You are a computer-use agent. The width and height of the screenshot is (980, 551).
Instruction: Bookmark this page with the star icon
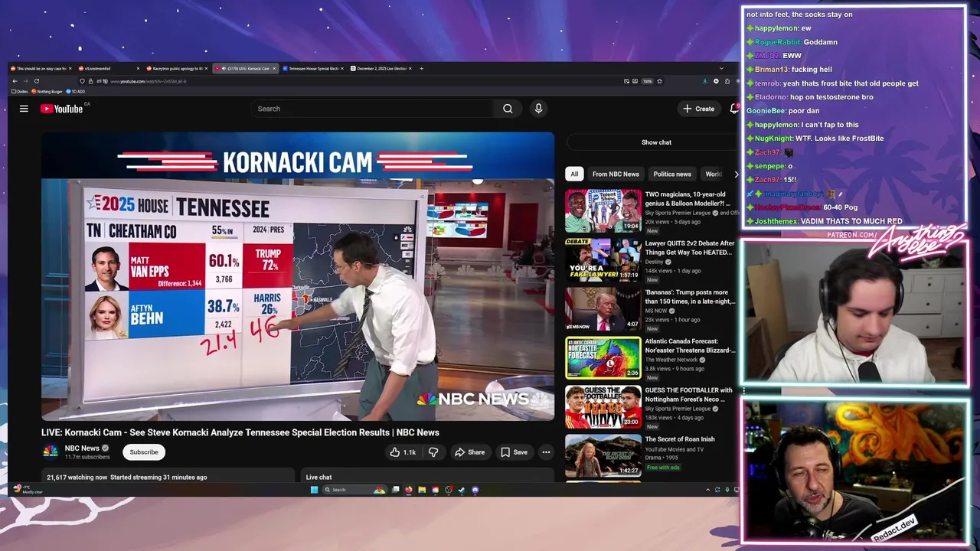point(659,81)
